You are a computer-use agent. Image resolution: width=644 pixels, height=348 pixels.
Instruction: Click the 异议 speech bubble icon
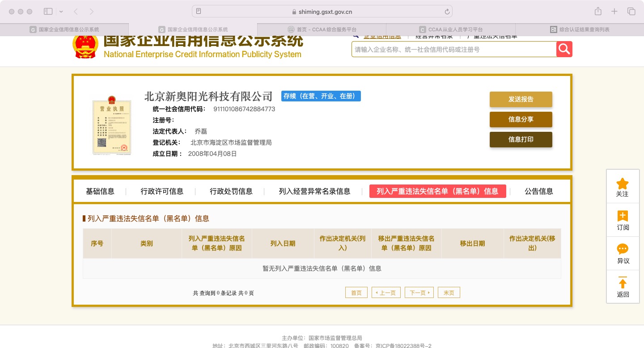coord(623,249)
